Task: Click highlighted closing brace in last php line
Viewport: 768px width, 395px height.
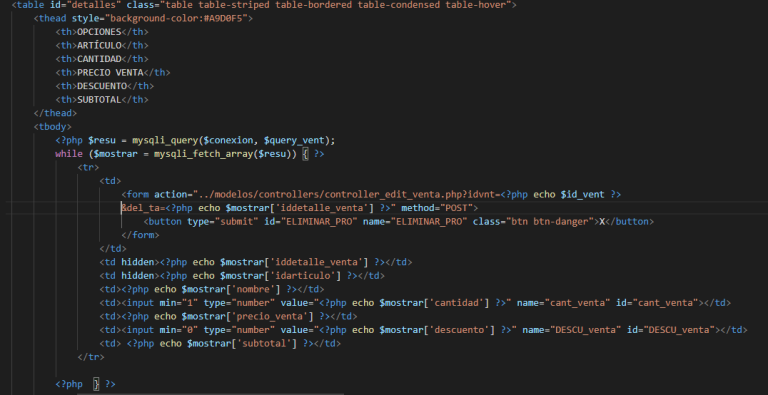Action: point(96,384)
